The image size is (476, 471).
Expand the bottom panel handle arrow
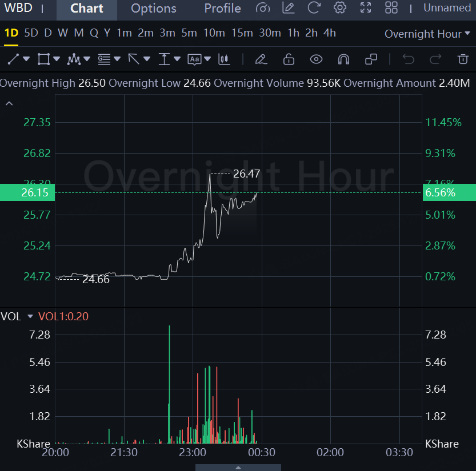(x=238, y=468)
